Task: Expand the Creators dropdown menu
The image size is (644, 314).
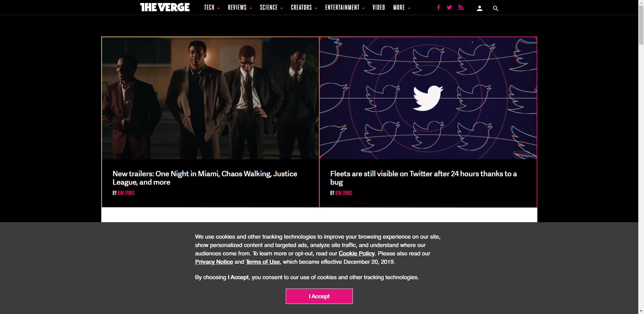Action: click(304, 7)
